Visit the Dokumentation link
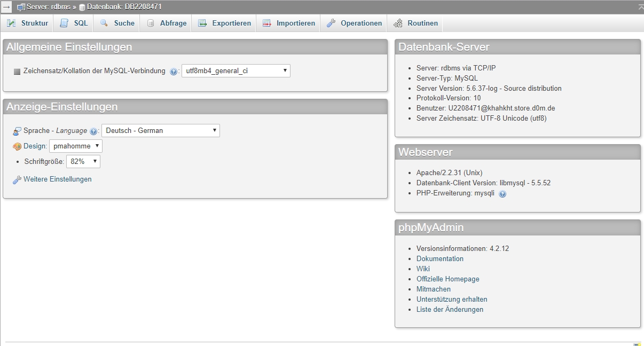This screenshot has height=346, width=644. click(x=440, y=258)
